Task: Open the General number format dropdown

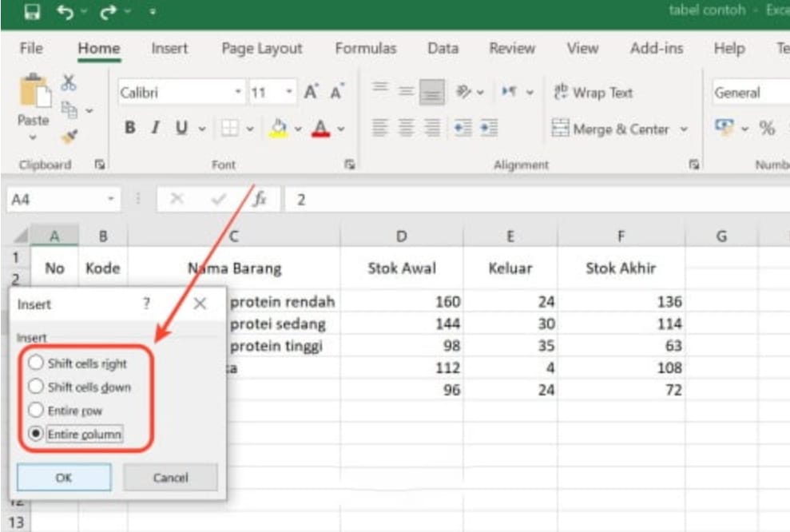Action: coord(747,93)
